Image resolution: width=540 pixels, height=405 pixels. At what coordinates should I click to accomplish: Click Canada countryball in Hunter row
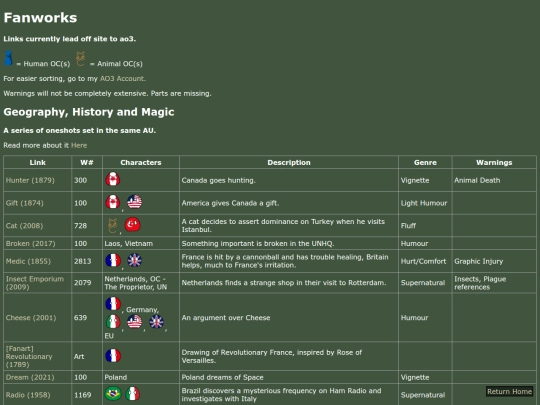tap(113, 179)
